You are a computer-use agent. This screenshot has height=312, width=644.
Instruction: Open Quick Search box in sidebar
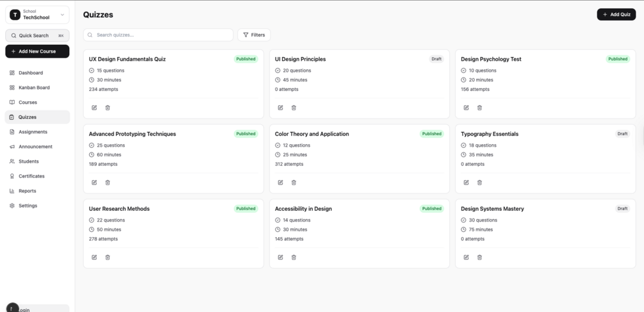pyautogui.click(x=37, y=36)
